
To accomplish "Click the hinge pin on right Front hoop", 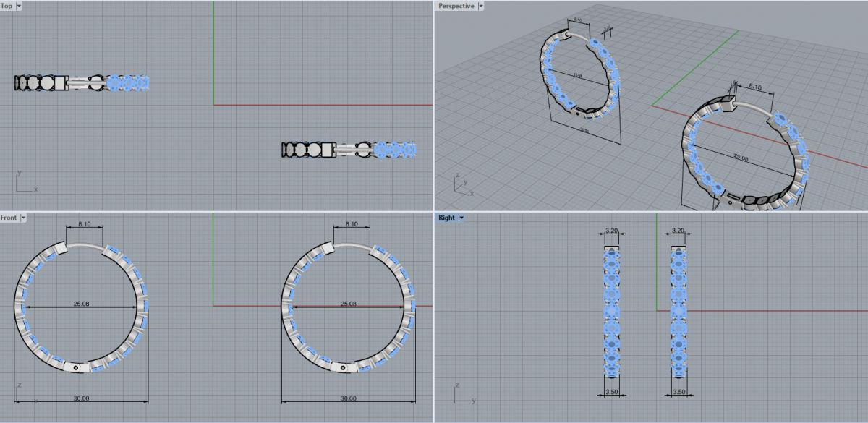I will coord(344,367).
